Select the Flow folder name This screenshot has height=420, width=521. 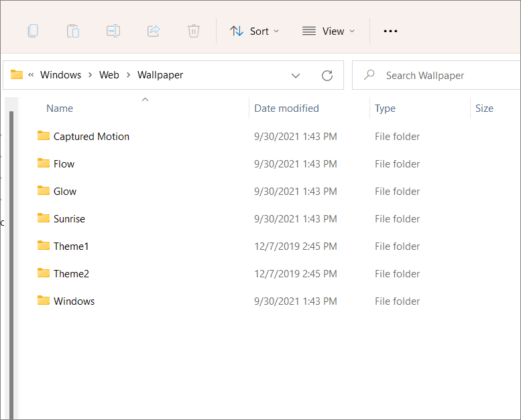[64, 164]
